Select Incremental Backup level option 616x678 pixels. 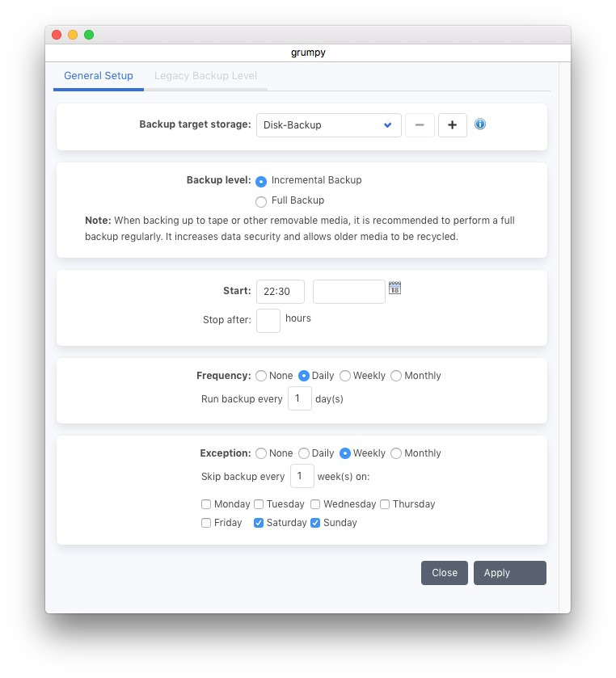point(261,181)
